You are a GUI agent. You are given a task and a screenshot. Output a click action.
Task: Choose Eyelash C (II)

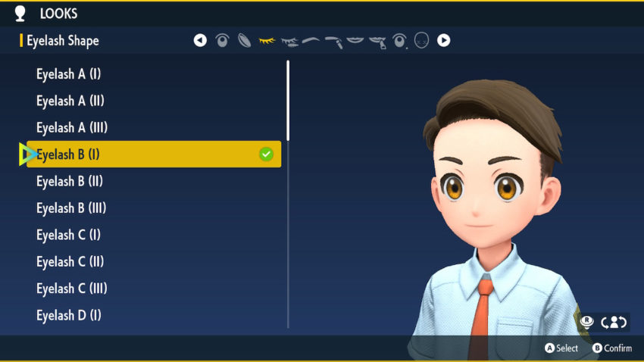point(70,262)
